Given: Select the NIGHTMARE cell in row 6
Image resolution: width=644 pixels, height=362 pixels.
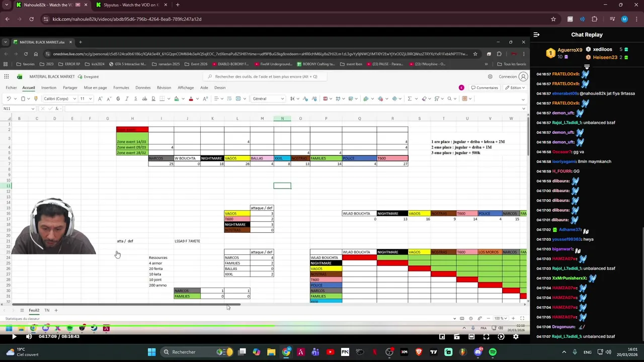Looking at the screenshot, I should click(212, 158).
